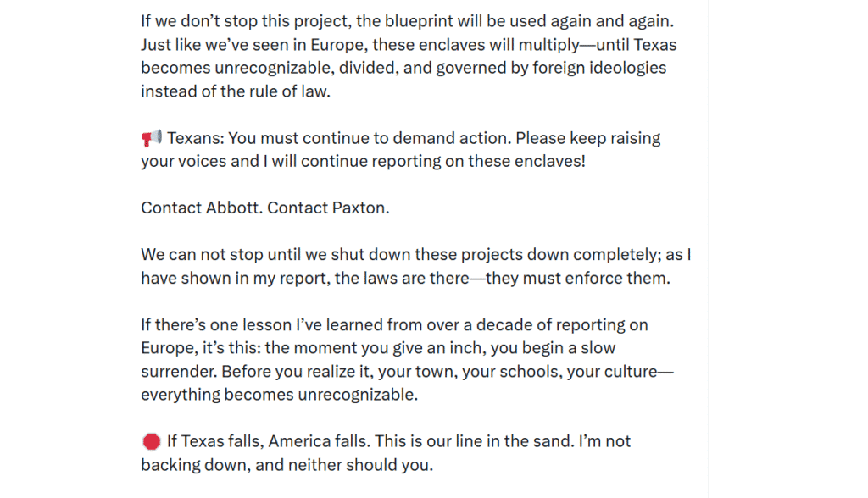Click the "Contact Abbott." text
This screenshot has height=498, width=868.
pos(202,207)
